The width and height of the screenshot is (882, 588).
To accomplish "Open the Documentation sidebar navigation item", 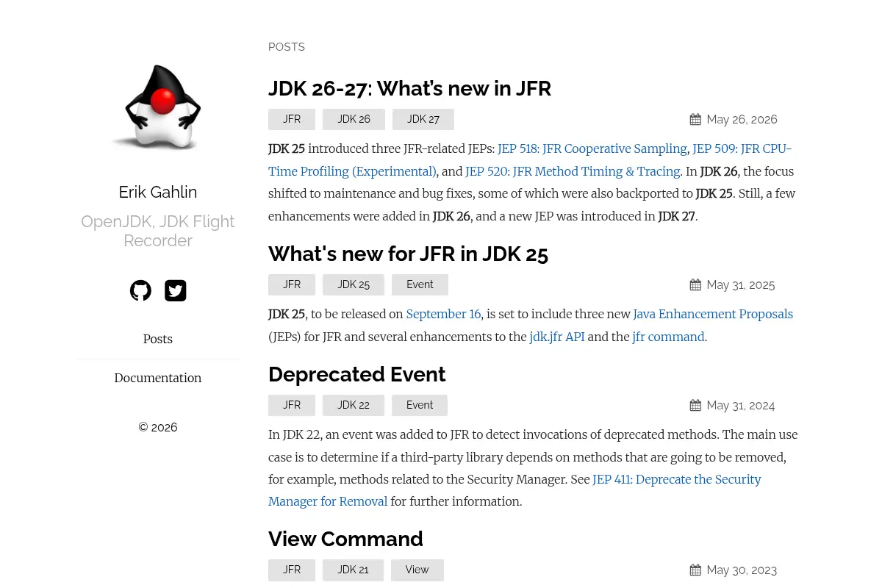I will pyautogui.click(x=158, y=378).
